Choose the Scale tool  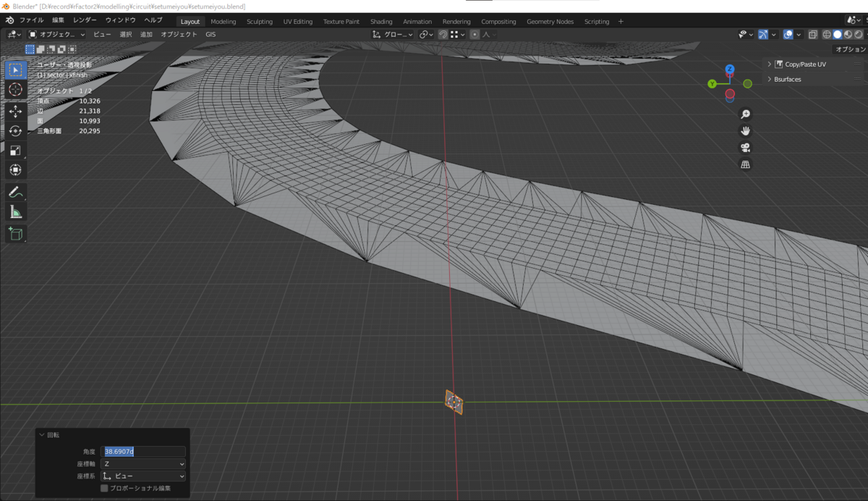(16, 151)
